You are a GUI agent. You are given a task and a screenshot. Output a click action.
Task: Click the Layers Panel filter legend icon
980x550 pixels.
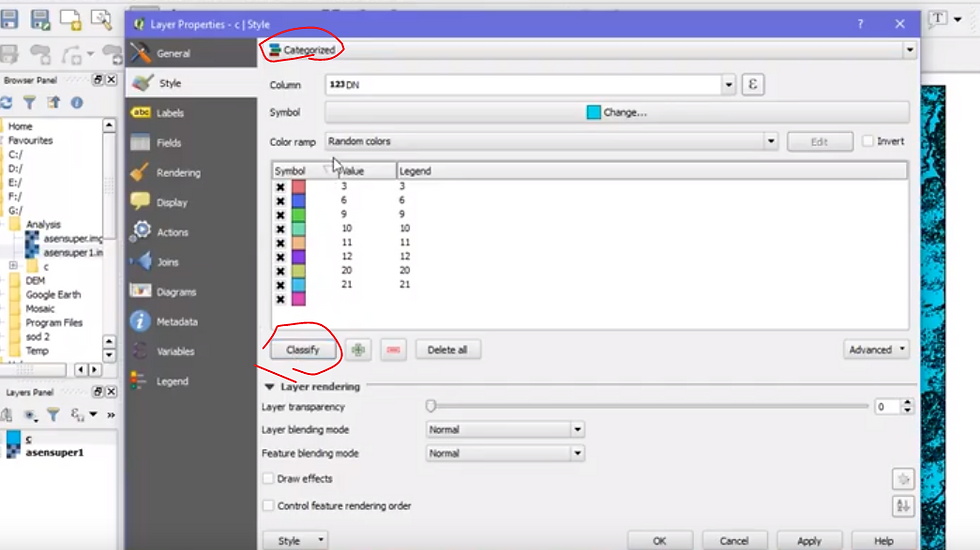pyautogui.click(x=53, y=414)
